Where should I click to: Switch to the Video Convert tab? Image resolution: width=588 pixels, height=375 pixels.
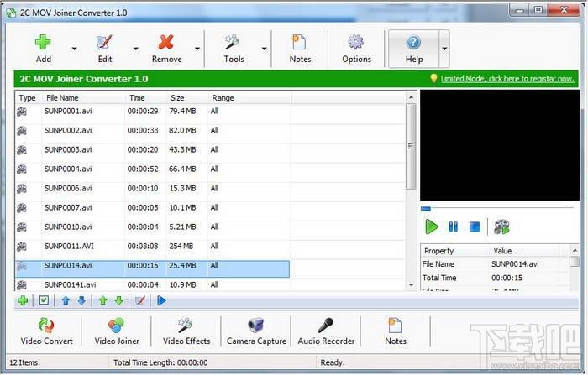(x=46, y=331)
